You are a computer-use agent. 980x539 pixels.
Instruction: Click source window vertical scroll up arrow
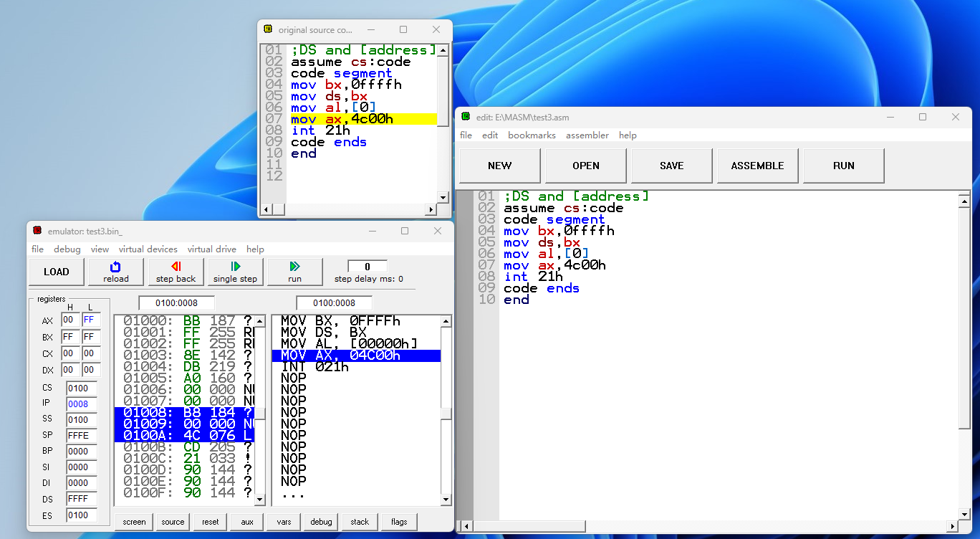click(x=443, y=51)
